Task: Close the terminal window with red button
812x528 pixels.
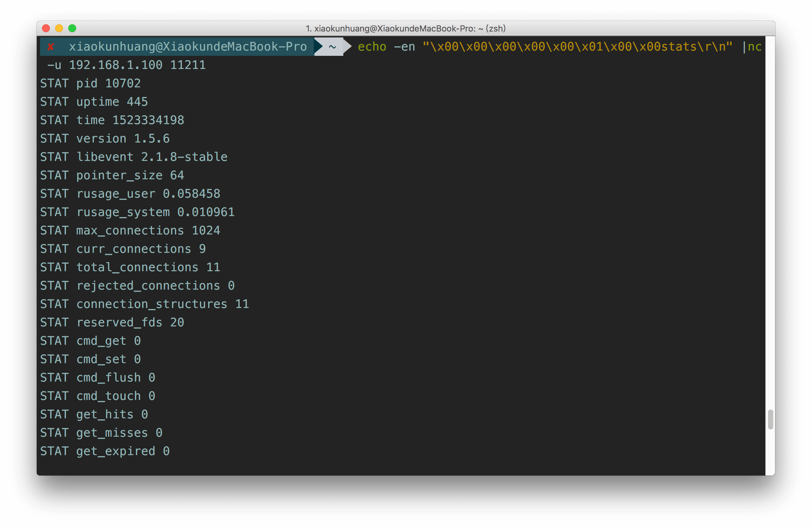Action: (x=46, y=28)
